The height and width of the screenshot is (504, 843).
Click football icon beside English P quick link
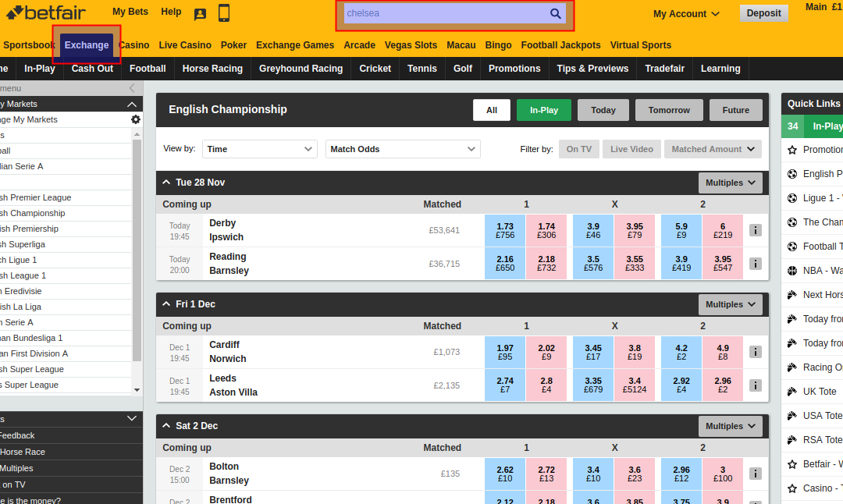pyautogui.click(x=792, y=174)
